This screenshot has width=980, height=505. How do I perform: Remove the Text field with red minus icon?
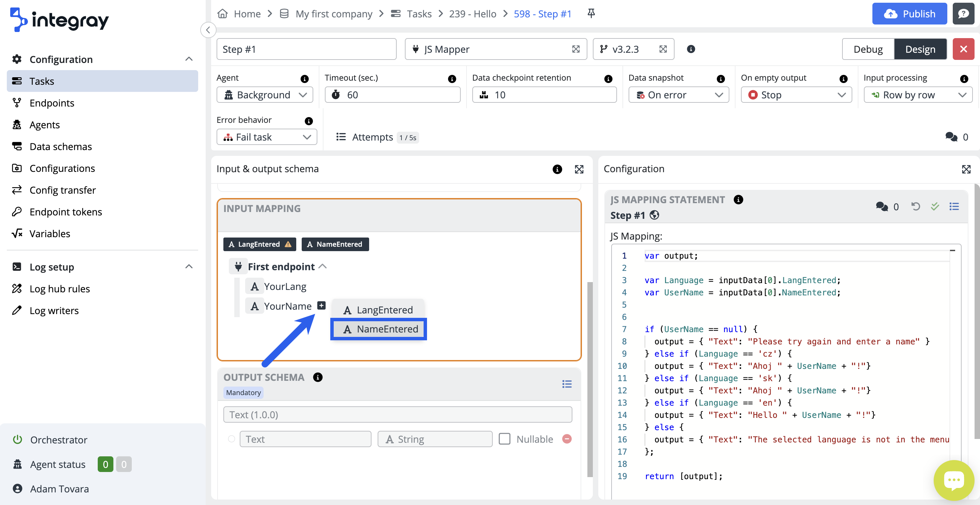pos(567,439)
